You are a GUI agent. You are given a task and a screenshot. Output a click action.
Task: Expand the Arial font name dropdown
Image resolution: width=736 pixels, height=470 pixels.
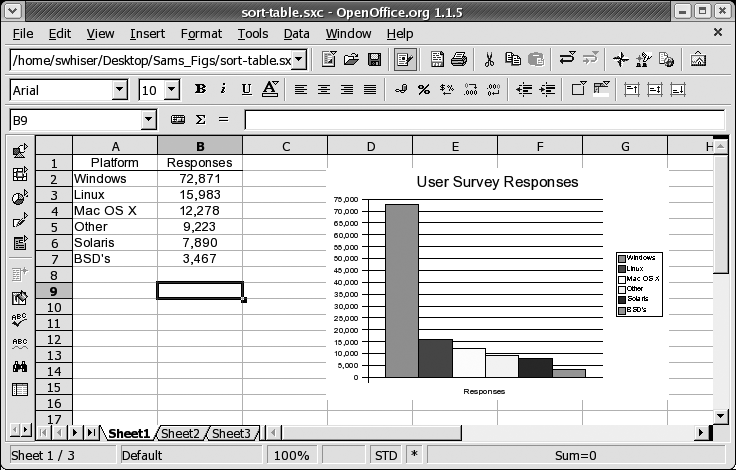[x=120, y=89]
